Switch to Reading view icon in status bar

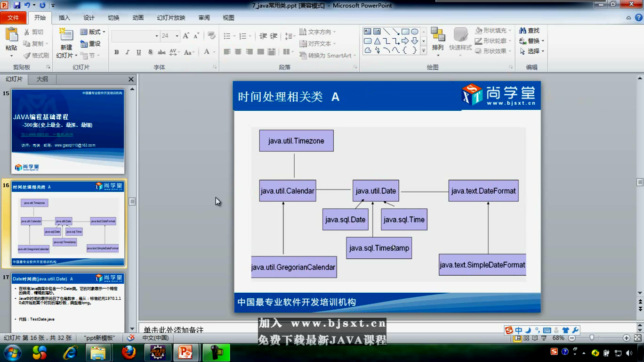point(534,338)
